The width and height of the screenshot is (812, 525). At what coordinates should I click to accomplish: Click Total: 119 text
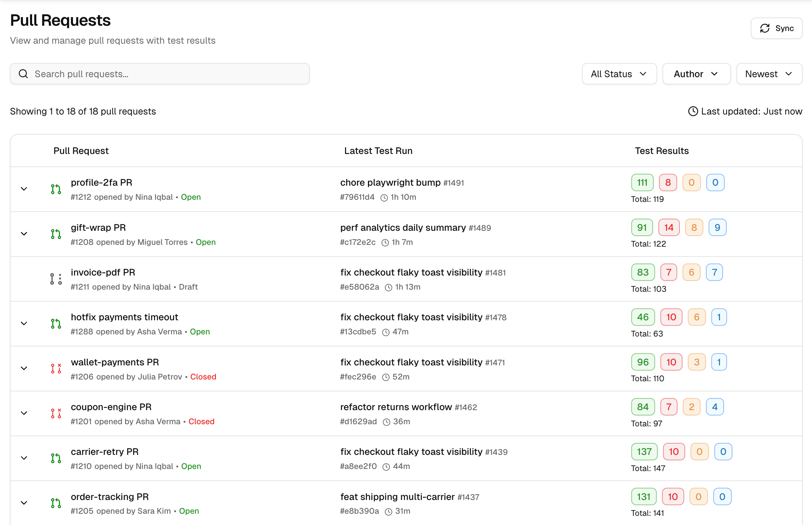click(647, 199)
